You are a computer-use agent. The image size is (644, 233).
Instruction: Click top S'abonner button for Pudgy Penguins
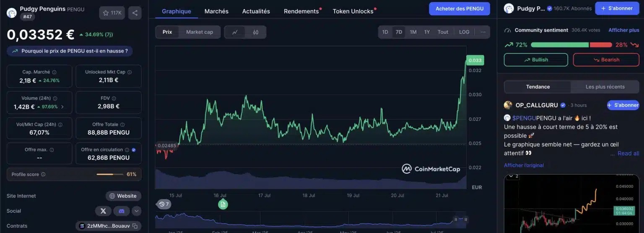point(617,8)
